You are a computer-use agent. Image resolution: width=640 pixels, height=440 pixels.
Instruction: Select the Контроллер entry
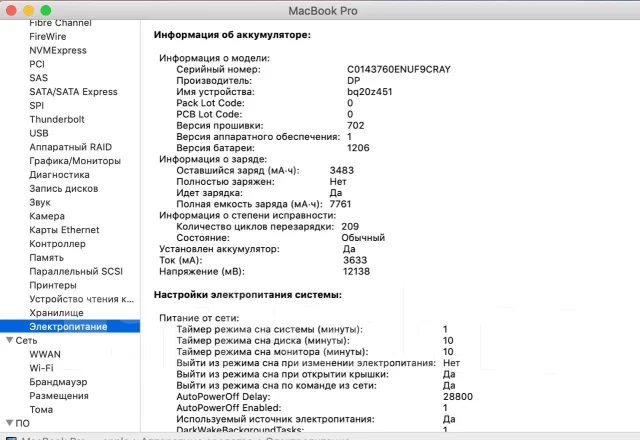[58, 244]
